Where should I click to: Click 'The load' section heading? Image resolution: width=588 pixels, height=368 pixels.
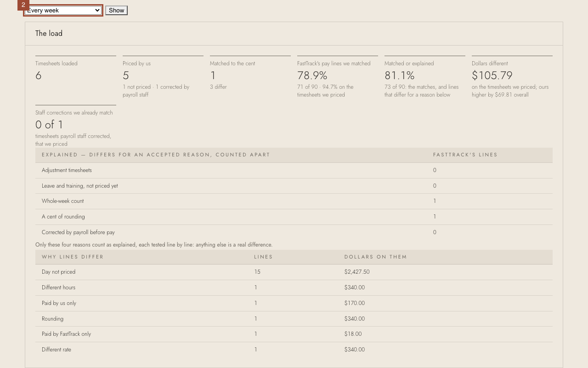[x=49, y=34]
